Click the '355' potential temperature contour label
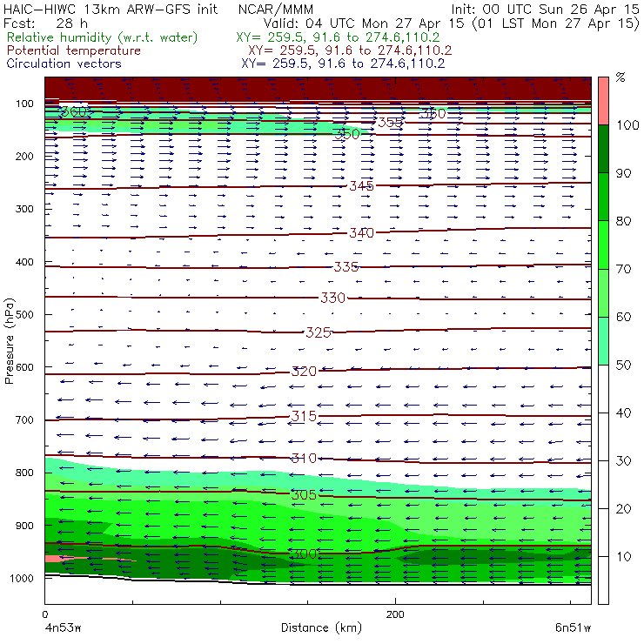644x644 pixels. point(390,123)
